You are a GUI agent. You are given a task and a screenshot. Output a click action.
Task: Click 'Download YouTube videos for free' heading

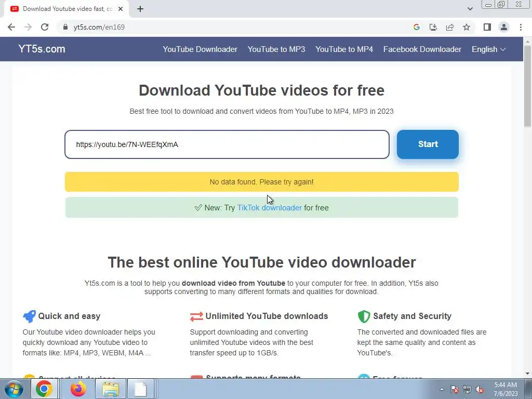point(262,90)
